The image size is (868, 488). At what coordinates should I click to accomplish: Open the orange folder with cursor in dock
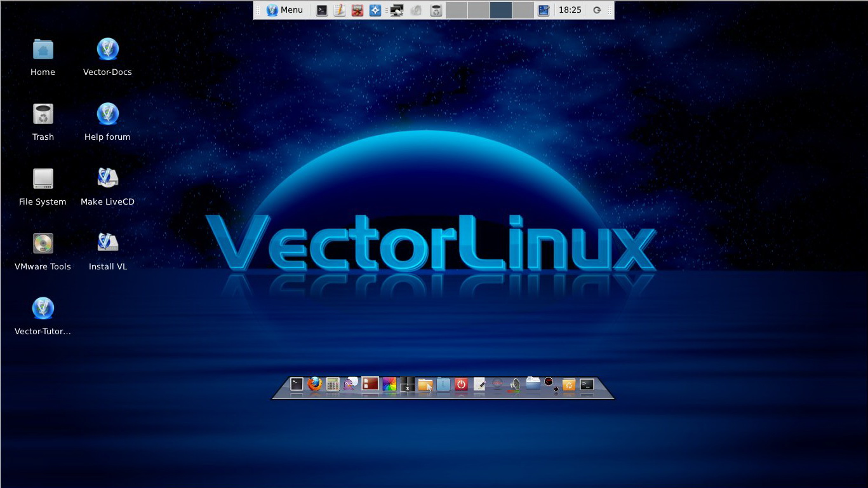click(425, 384)
